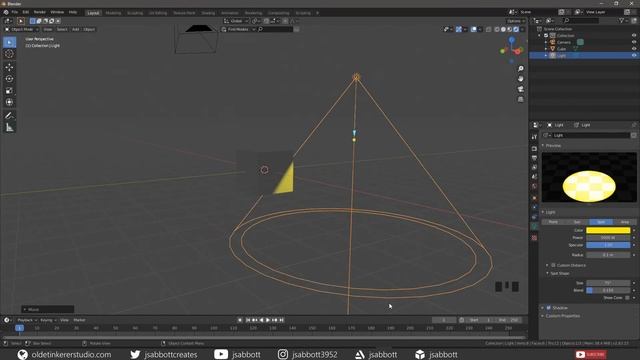This screenshot has height=360, width=640.
Task: Open Scene properties tab icon
Action: click(x=534, y=177)
